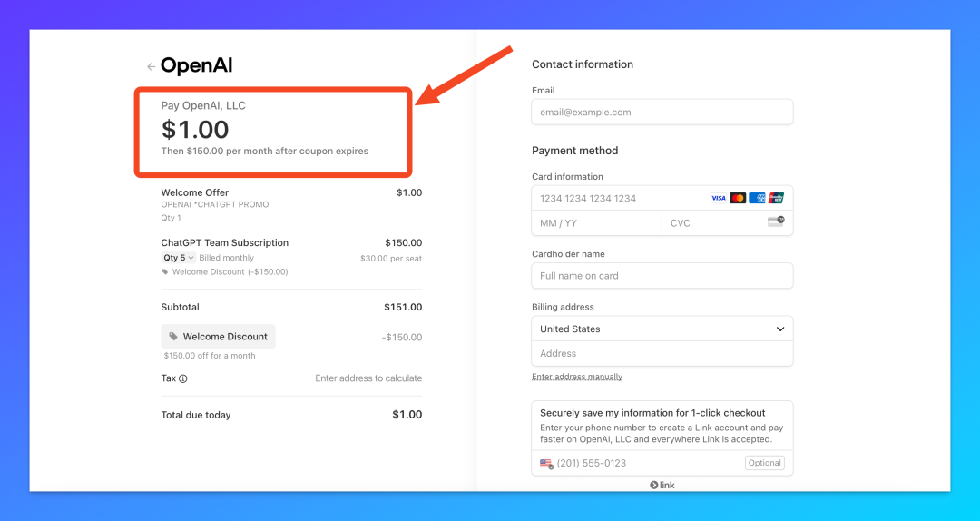Click the Link logo below phone field
Viewport: 980px width, 521px height.
[662, 485]
